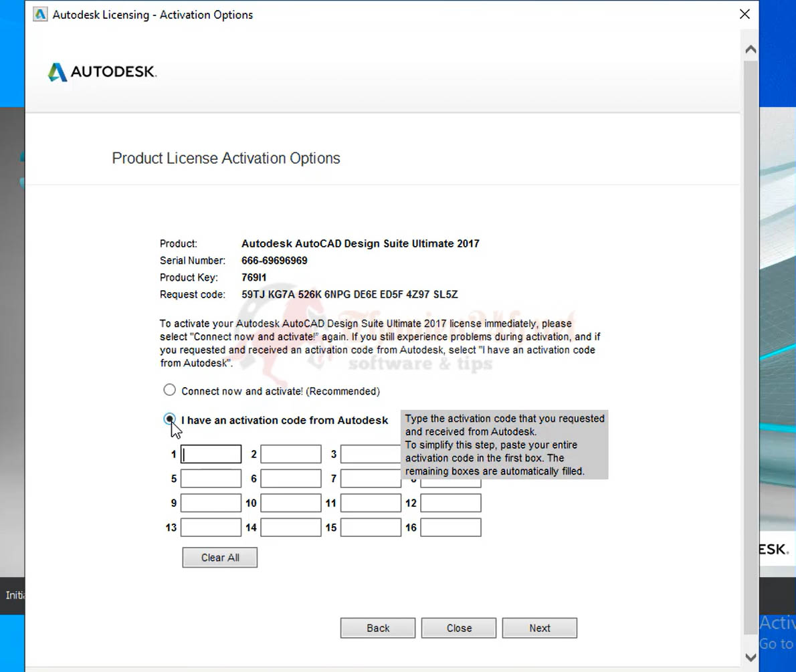Select I have an activation code from Autodesk
This screenshot has height=672, width=796.
(x=169, y=419)
